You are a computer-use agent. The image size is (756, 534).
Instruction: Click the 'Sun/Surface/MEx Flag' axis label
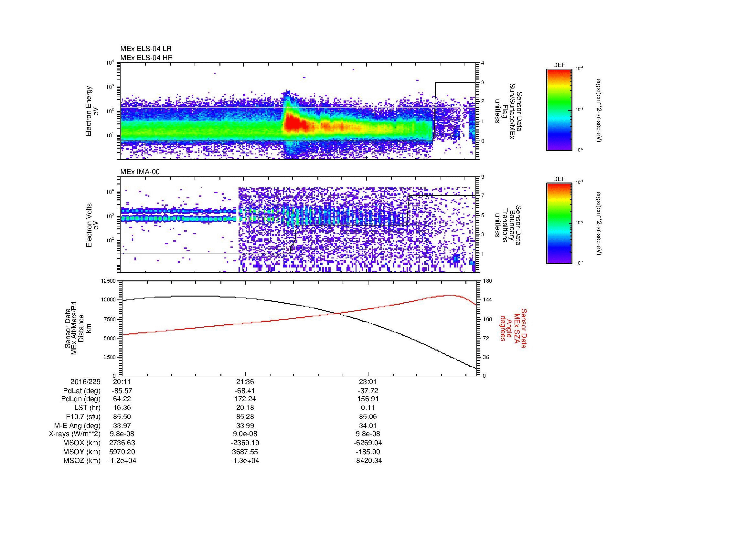pos(508,111)
